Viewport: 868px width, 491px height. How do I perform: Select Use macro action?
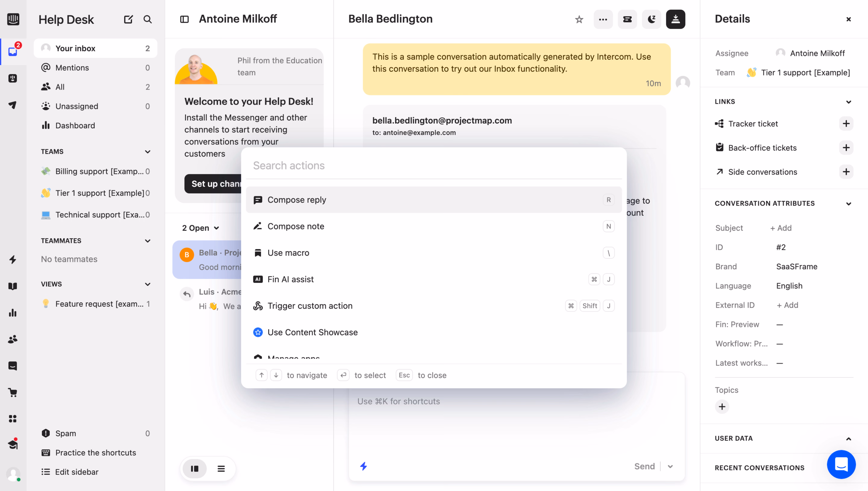pos(434,253)
